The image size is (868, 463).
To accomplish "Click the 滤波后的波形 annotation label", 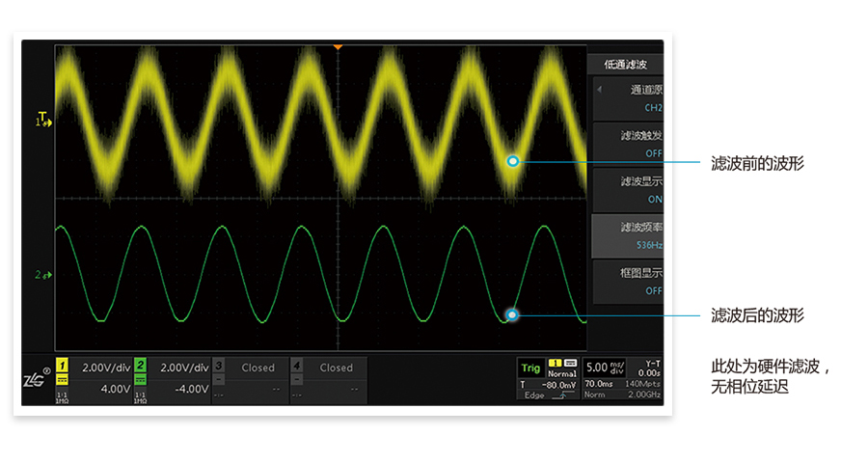I will [x=757, y=315].
